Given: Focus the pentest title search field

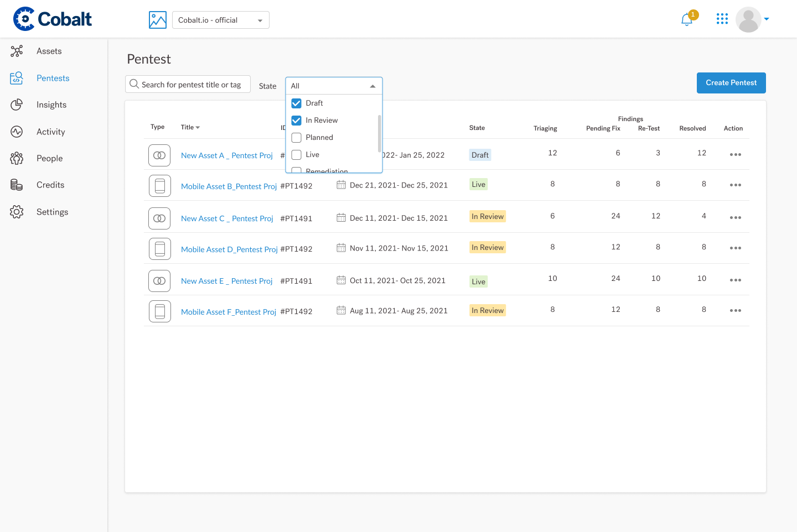Looking at the screenshot, I should [188, 84].
